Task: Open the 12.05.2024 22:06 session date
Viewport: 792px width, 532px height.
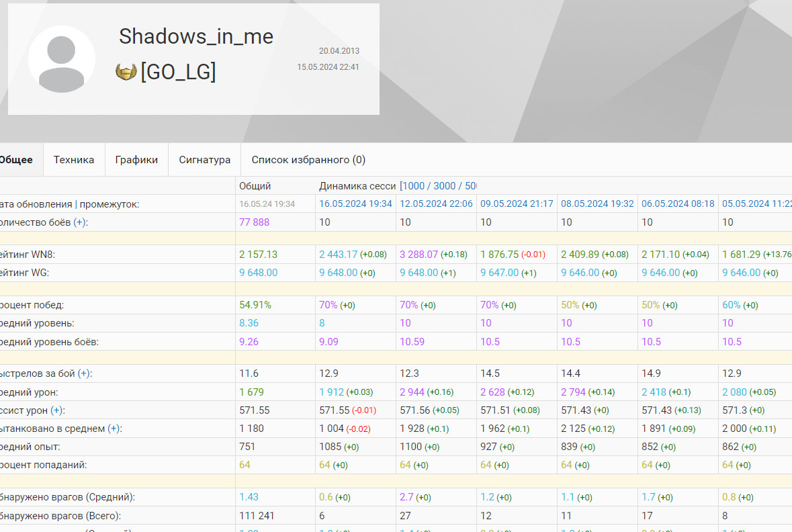Action: (x=436, y=204)
